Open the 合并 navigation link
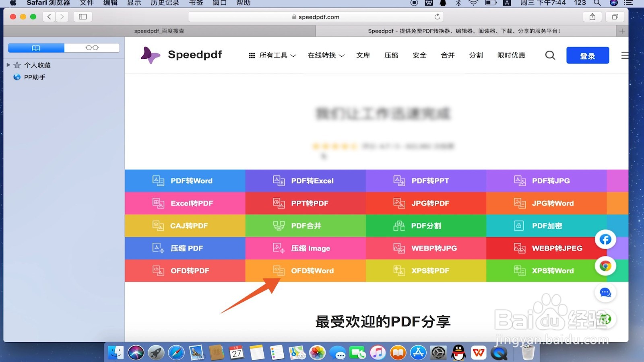The height and width of the screenshot is (362, 644). tap(448, 56)
